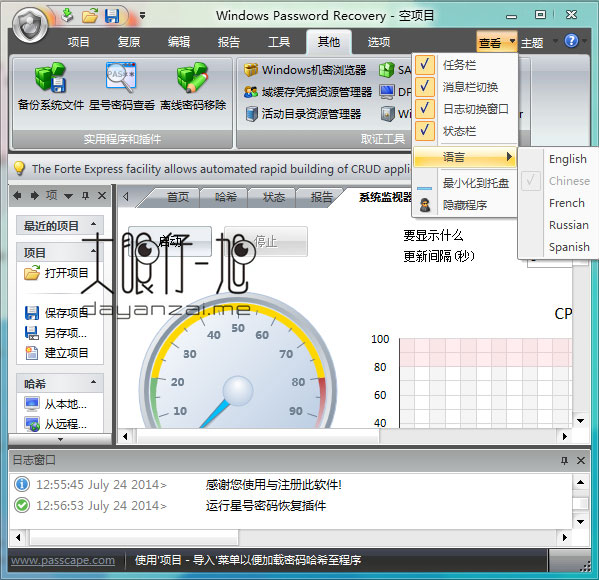Viewport: 599px width, 580px height.
Task: Open the 报告 ribbon tab
Action: pos(229,42)
